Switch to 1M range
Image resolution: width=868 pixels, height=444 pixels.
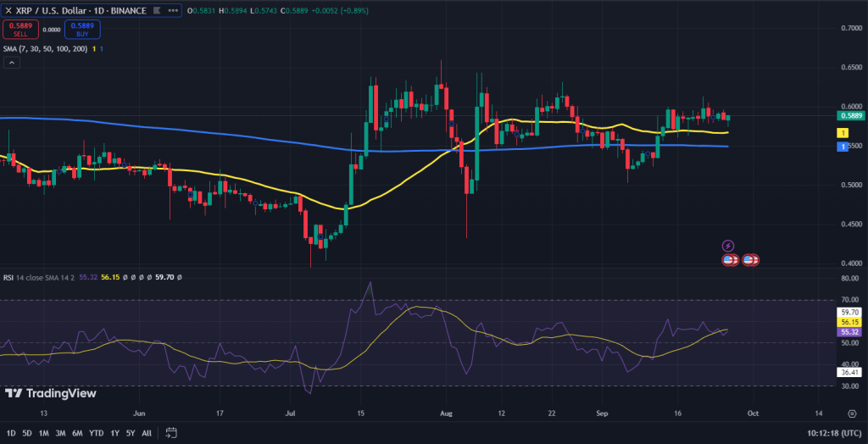point(44,432)
